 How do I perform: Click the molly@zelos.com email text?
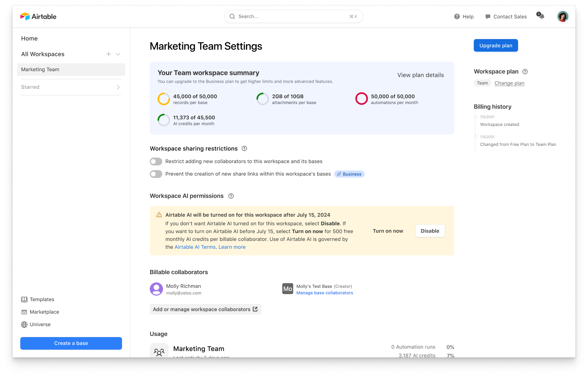(x=184, y=293)
